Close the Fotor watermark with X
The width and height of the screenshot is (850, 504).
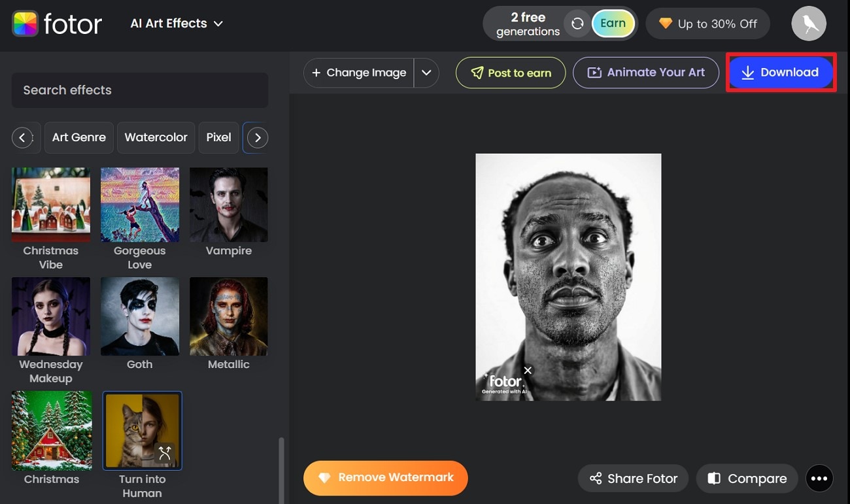click(528, 371)
